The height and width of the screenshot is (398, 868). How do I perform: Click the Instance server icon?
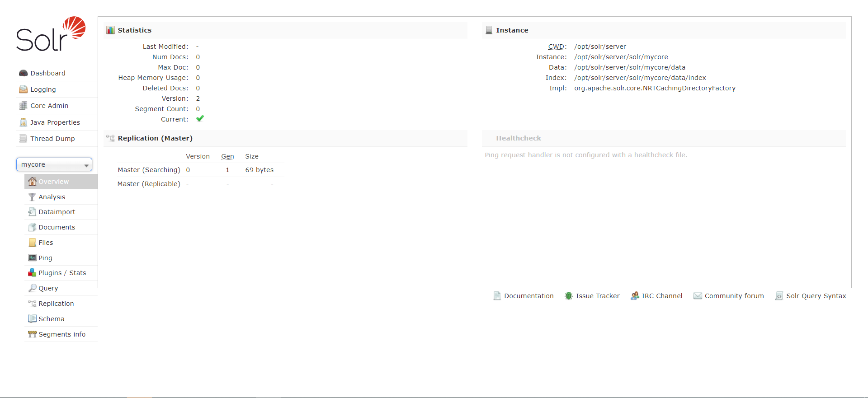click(x=489, y=30)
